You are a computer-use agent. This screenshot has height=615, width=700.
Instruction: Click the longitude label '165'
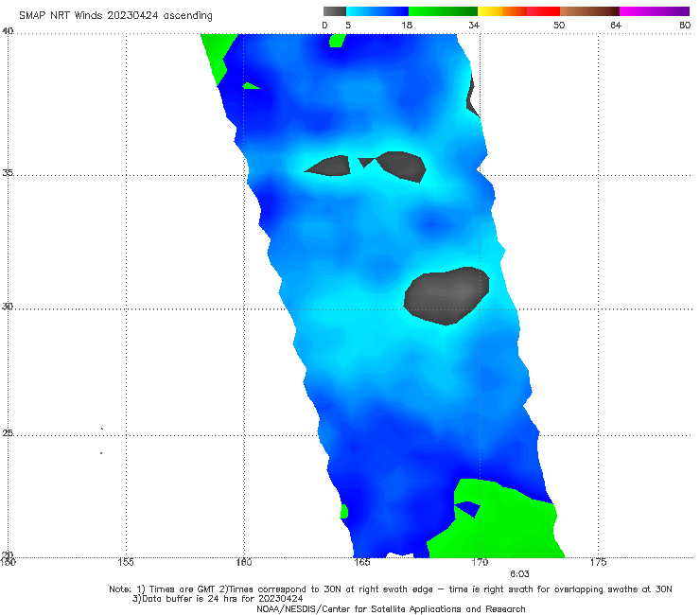click(x=361, y=562)
